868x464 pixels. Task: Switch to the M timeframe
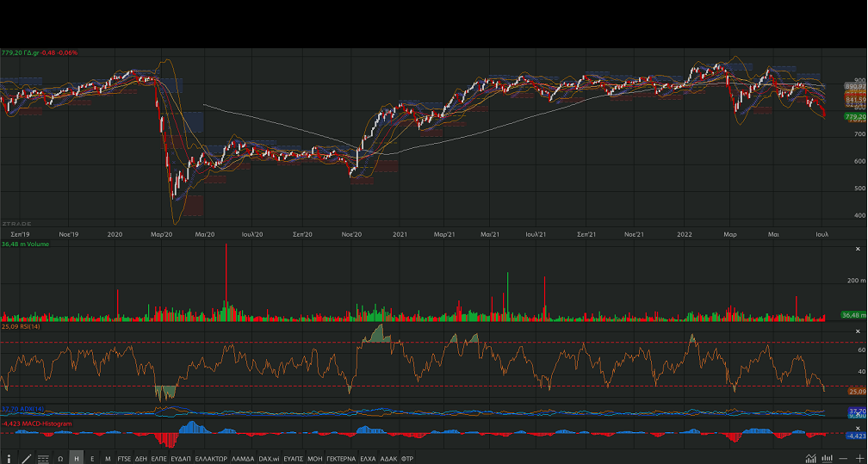(108, 458)
